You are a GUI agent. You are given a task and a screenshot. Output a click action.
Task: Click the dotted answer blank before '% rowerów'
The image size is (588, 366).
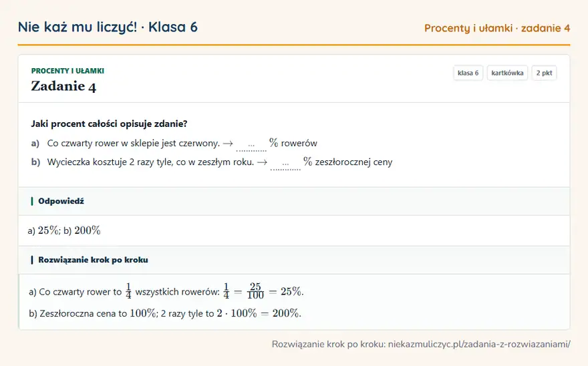(x=251, y=145)
